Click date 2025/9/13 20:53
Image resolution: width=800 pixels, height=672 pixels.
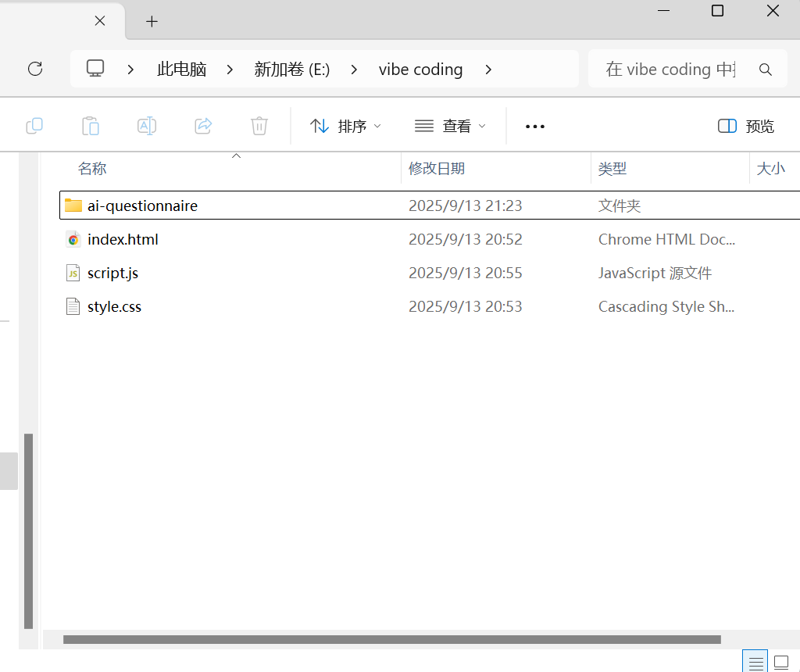(466, 306)
